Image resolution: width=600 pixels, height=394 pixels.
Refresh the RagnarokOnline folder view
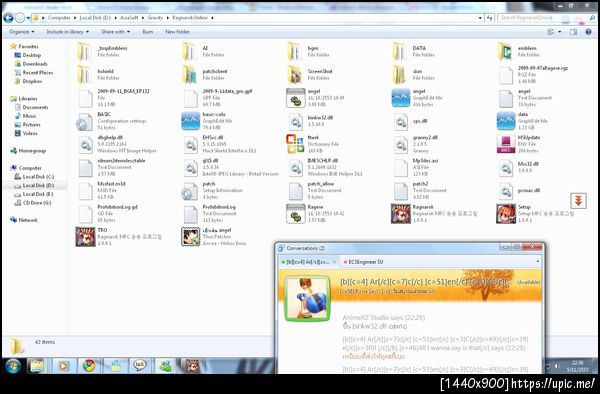coord(489,18)
